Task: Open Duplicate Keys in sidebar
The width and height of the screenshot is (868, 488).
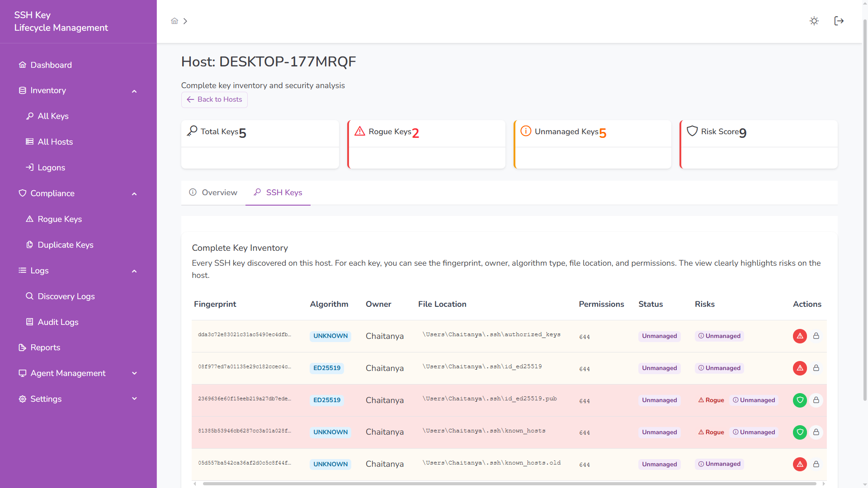Action: click(x=65, y=245)
